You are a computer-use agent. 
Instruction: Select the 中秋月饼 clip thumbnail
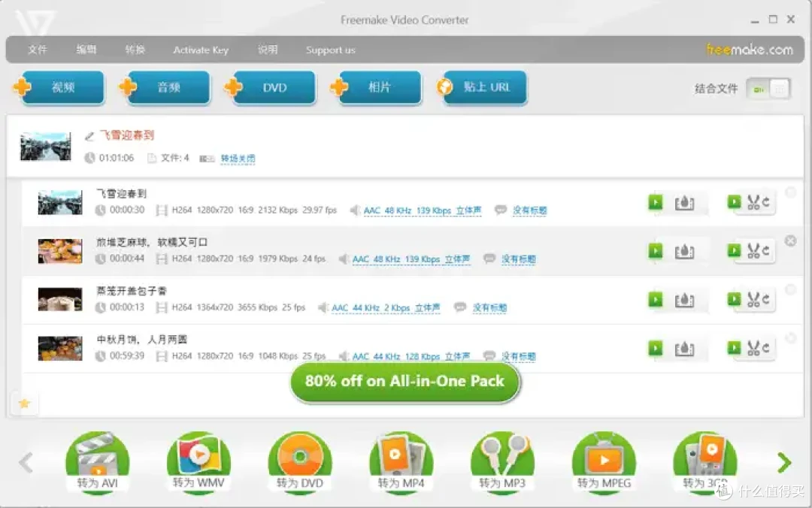60,348
